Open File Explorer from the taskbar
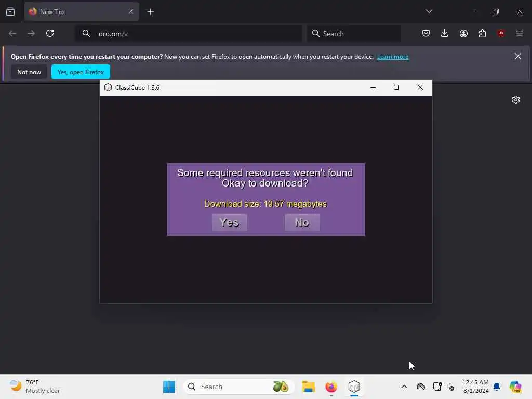532x399 pixels. click(x=309, y=387)
